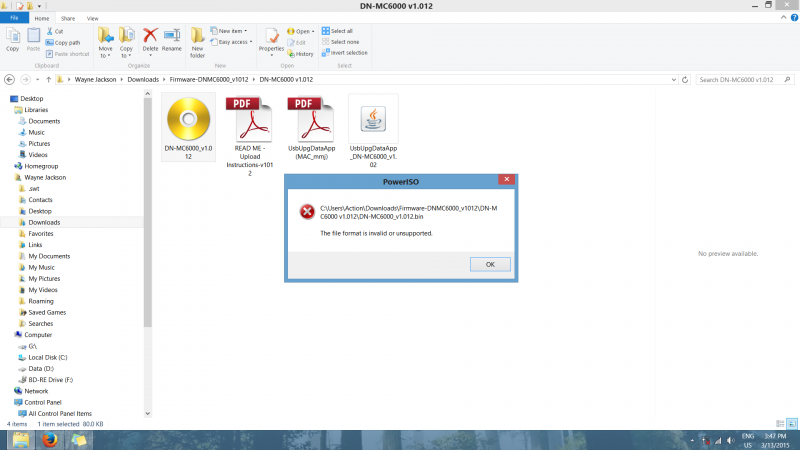Select Pictures library in navigation pane
The height and width of the screenshot is (450, 800).
coord(34,143)
